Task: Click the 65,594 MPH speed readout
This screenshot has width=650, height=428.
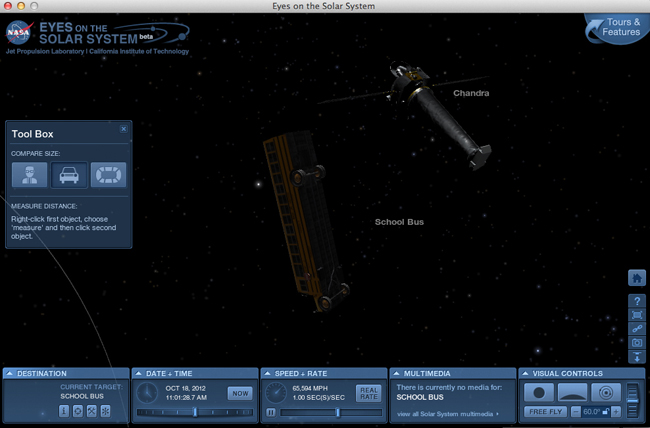Action: (x=310, y=389)
